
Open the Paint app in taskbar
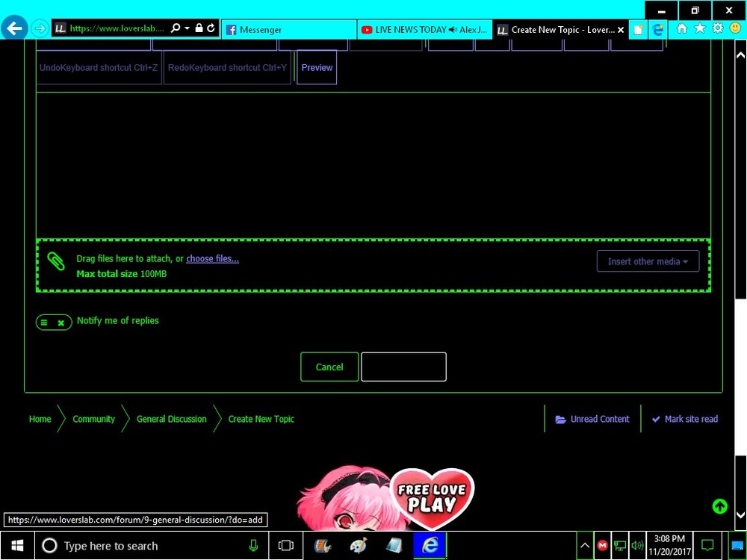pyautogui.click(x=359, y=546)
